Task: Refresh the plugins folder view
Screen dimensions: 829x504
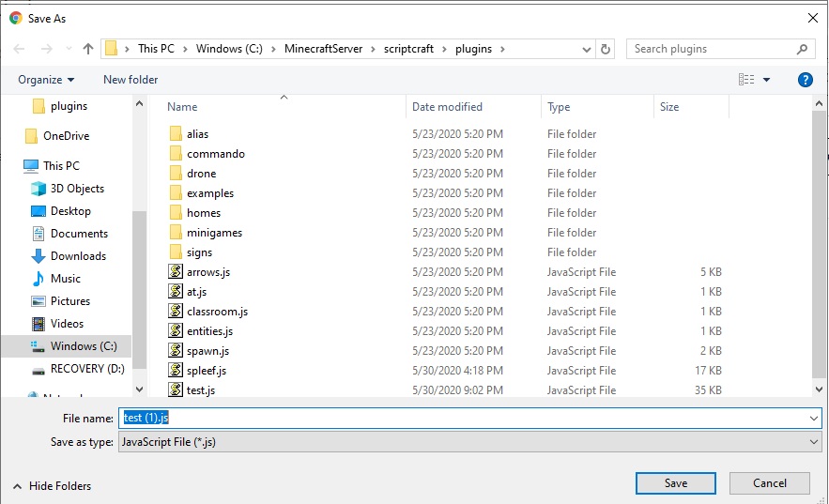Action: 606,49
